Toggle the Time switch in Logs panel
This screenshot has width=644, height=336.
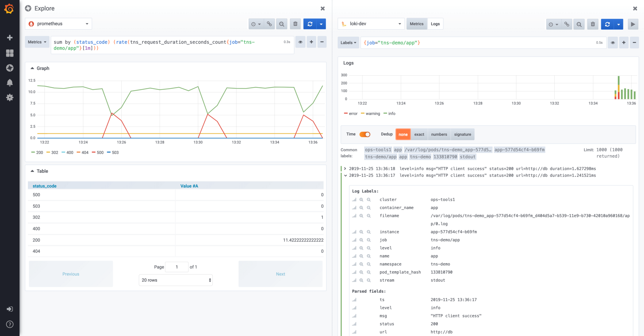click(x=365, y=134)
